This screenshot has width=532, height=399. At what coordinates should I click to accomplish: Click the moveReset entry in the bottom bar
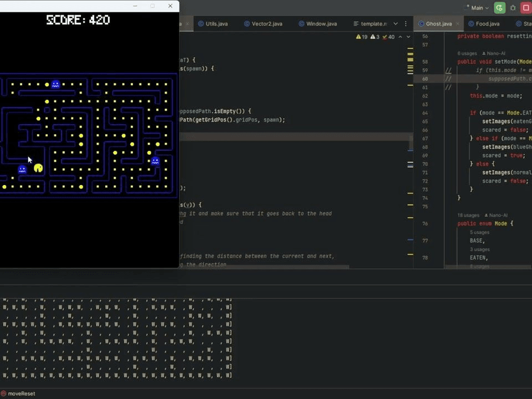pos(18,394)
